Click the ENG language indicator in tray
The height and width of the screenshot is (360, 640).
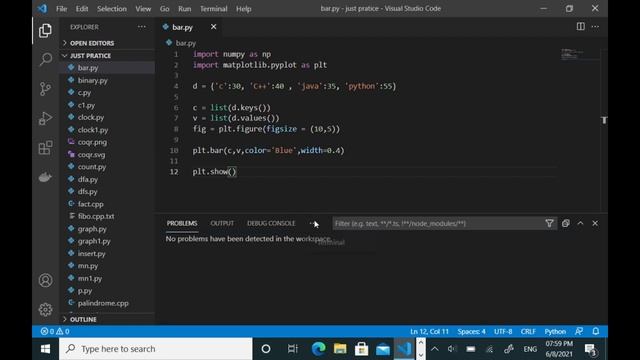(x=530, y=349)
